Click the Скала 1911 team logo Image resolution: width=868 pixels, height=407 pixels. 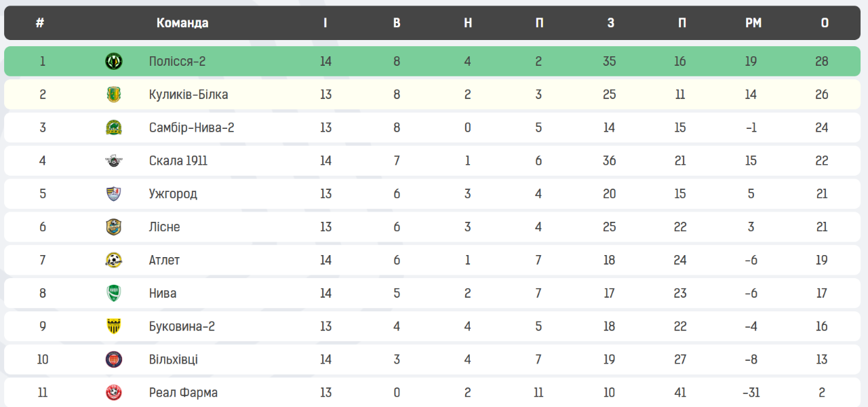tap(114, 161)
